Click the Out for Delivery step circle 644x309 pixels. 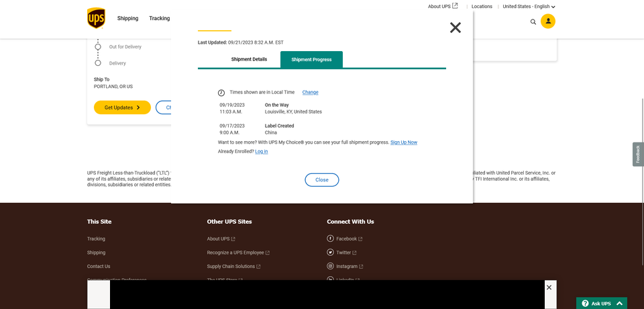point(98,47)
